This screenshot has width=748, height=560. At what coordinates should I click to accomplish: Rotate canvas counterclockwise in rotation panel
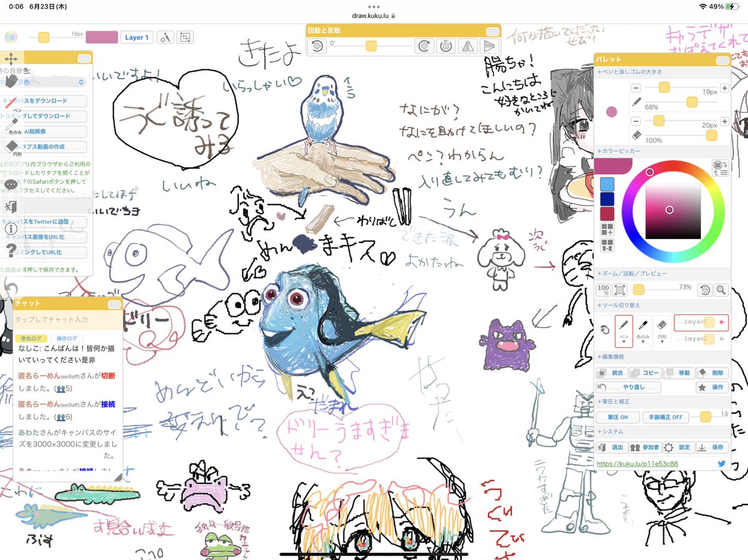pos(317,46)
